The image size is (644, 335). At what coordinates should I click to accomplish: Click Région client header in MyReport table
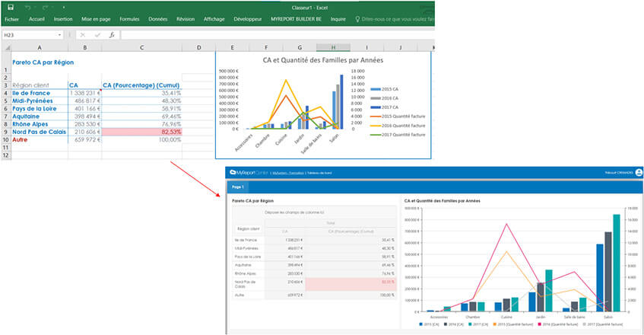(249, 229)
